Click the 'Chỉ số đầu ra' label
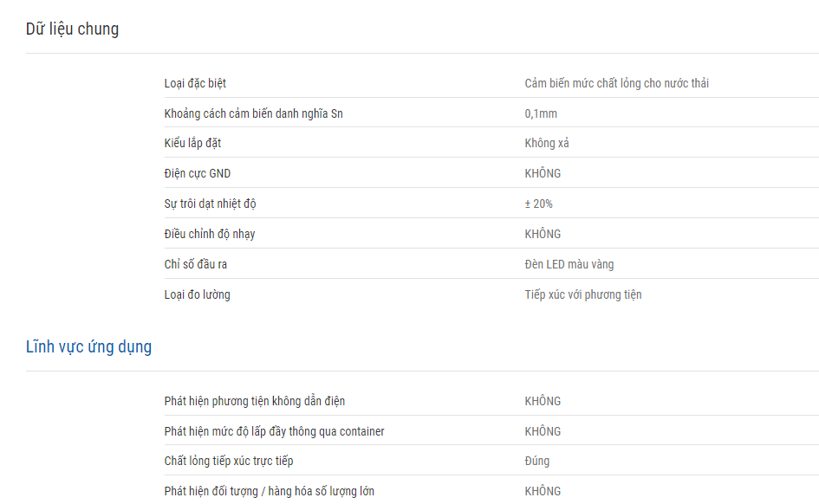This screenshot has height=504, width=819. tap(195, 264)
